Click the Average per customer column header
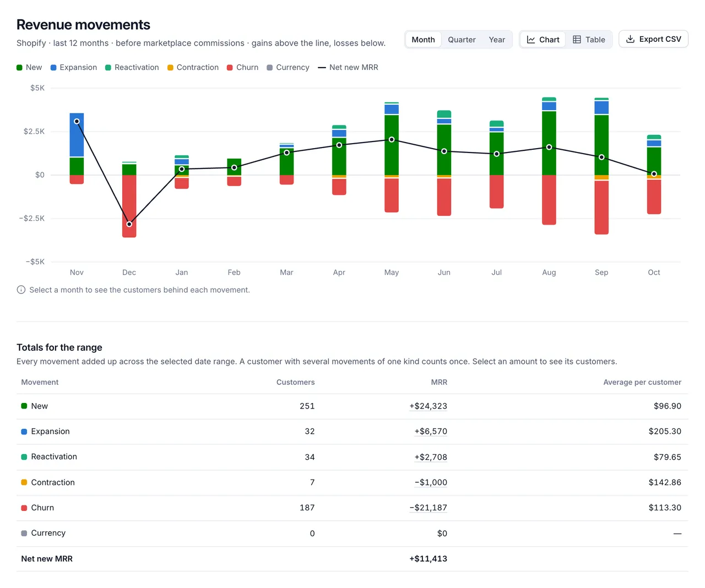The image size is (705, 588). coord(642,382)
